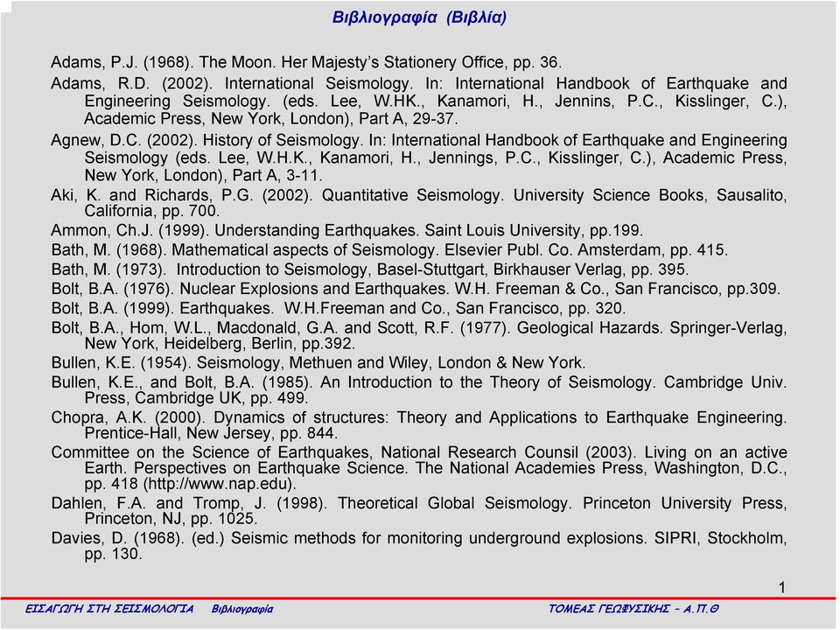Click the Bullen, K.E. (1954) Seismology entry
The image size is (840, 630).
tap(318, 363)
